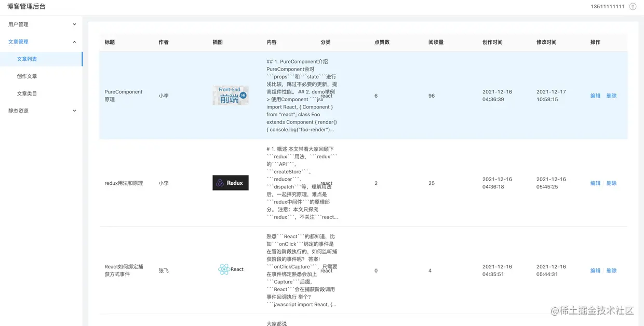Screen dimensions: 644x326
Task: Click 编辑 for the PureComponent原理 article
Action: tap(595, 96)
